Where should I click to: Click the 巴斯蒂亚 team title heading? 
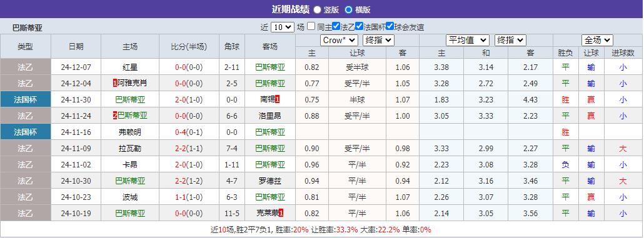click(28, 28)
